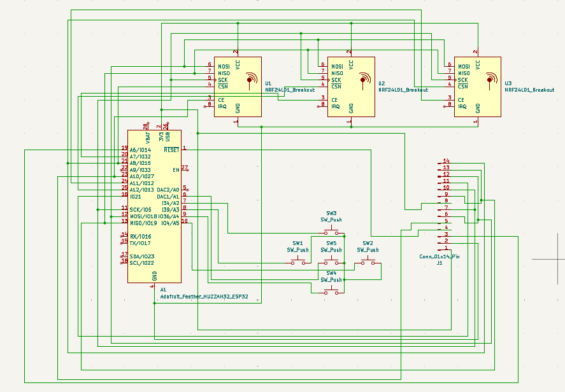The height and width of the screenshot is (392, 565).
Task: Select the SW4 push button symbol
Action: coord(331,291)
